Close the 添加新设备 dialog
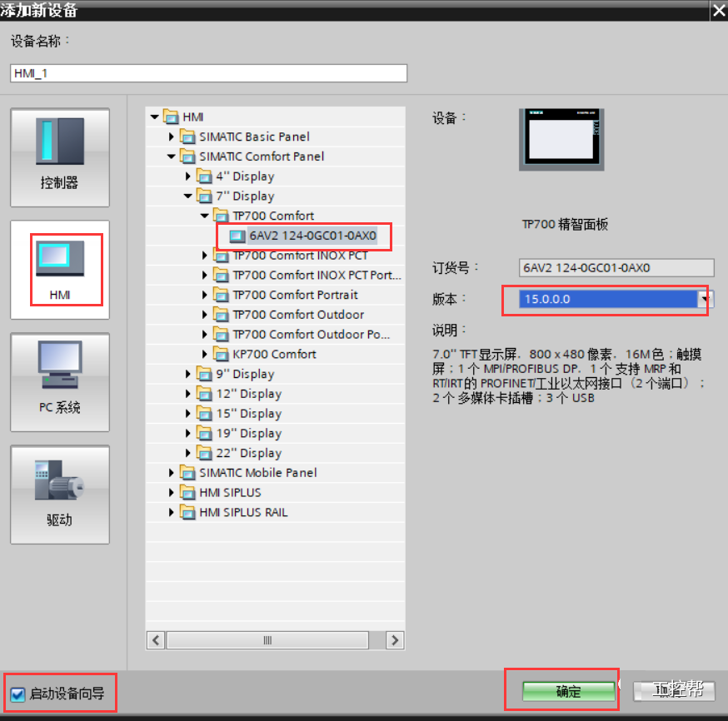Image resolution: width=728 pixels, height=721 pixels. point(719,10)
